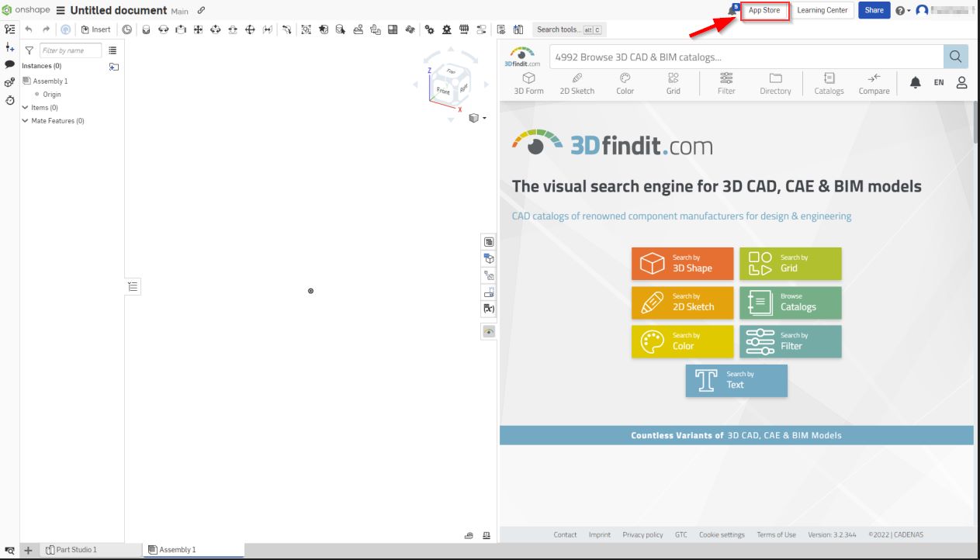This screenshot has width=980, height=560.
Task: Open 3Dfindit notification bell
Action: (x=916, y=82)
